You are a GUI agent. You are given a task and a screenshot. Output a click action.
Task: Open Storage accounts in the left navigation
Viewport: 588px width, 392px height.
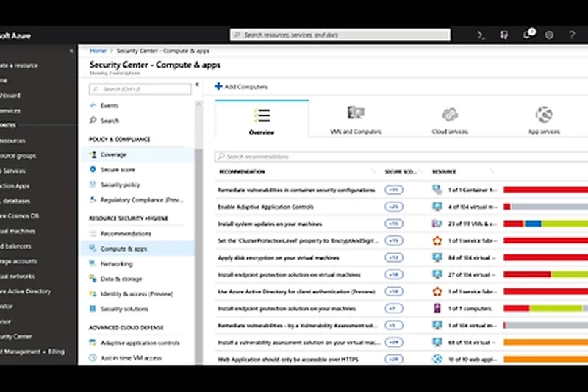(x=18, y=261)
